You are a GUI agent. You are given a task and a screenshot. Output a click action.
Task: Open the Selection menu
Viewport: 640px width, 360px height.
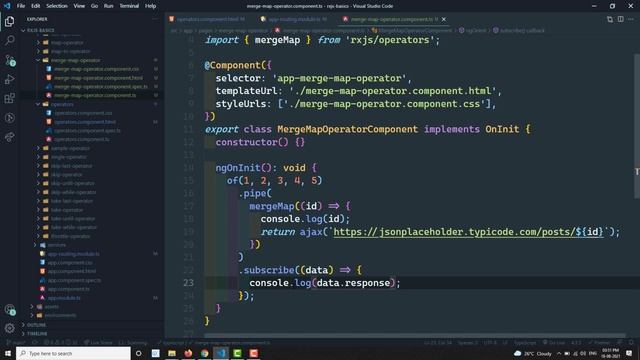[57, 6]
